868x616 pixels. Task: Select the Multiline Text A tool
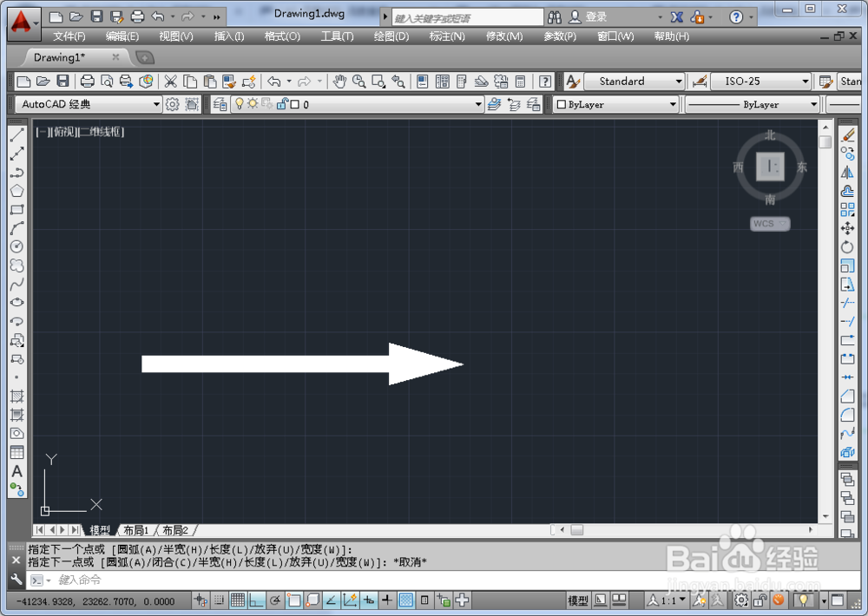pos(17,471)
